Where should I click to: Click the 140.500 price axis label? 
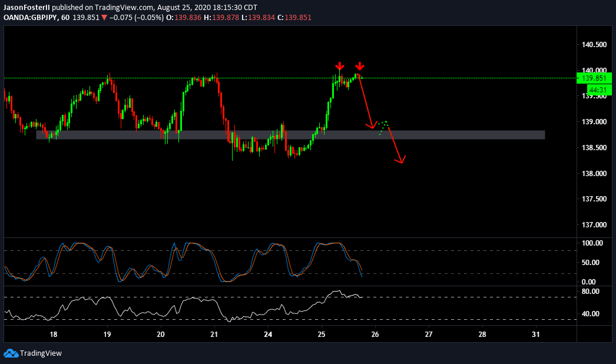tap(594, 45)
